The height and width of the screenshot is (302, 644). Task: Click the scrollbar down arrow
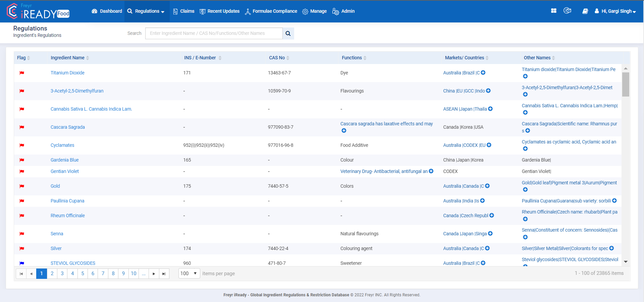click(626, 262)
